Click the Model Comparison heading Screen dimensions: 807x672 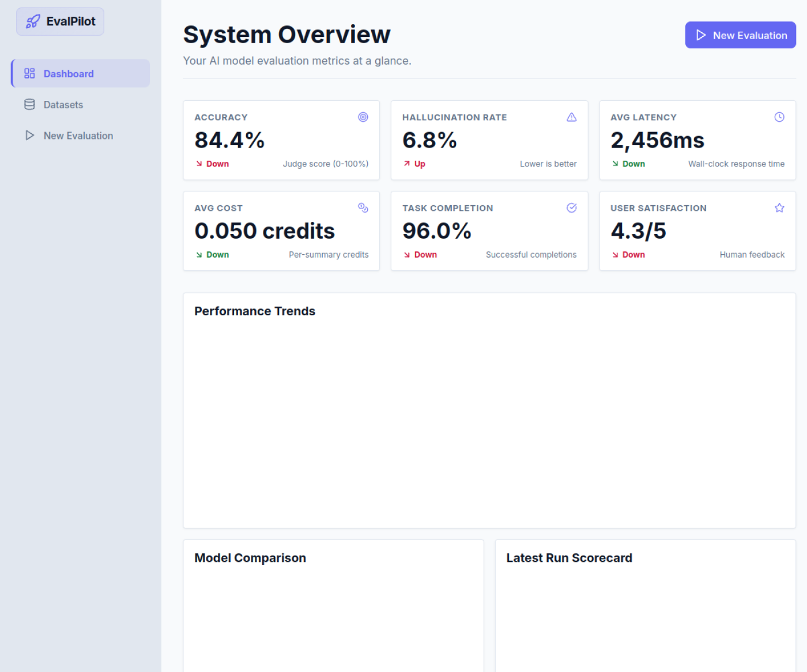[250, 558]
